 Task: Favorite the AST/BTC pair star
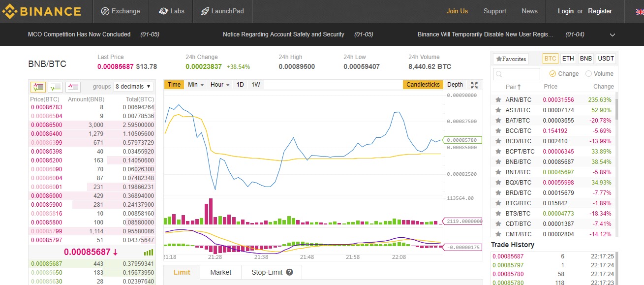(x=497, y=110)
